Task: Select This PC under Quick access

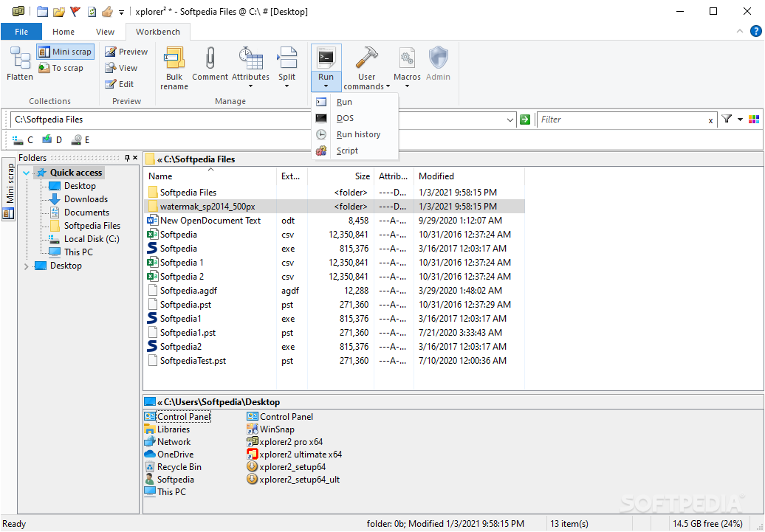Action: (x=78, y=252)
